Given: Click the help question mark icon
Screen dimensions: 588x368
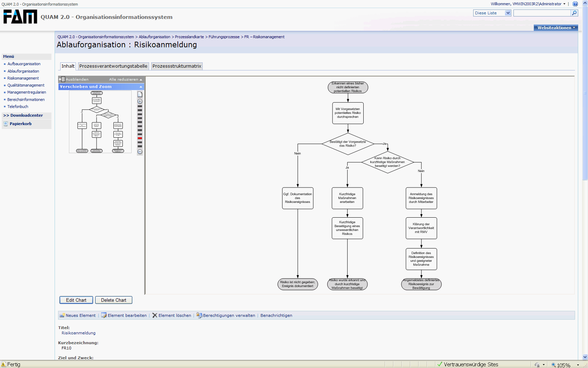Looking at the screenshot, I should point(575,4).
